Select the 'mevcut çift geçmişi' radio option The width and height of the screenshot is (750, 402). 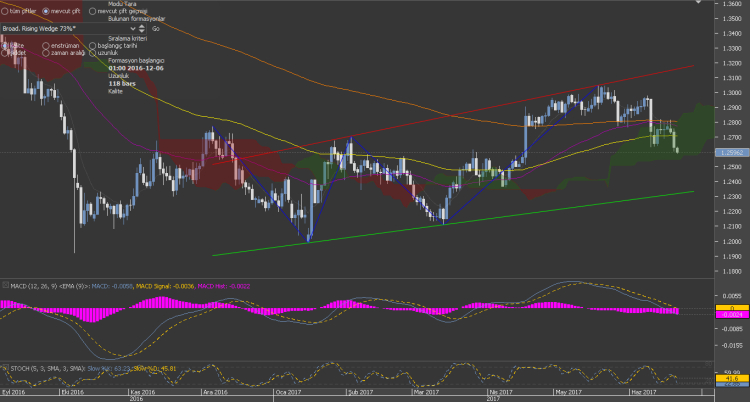pos(92,11)
